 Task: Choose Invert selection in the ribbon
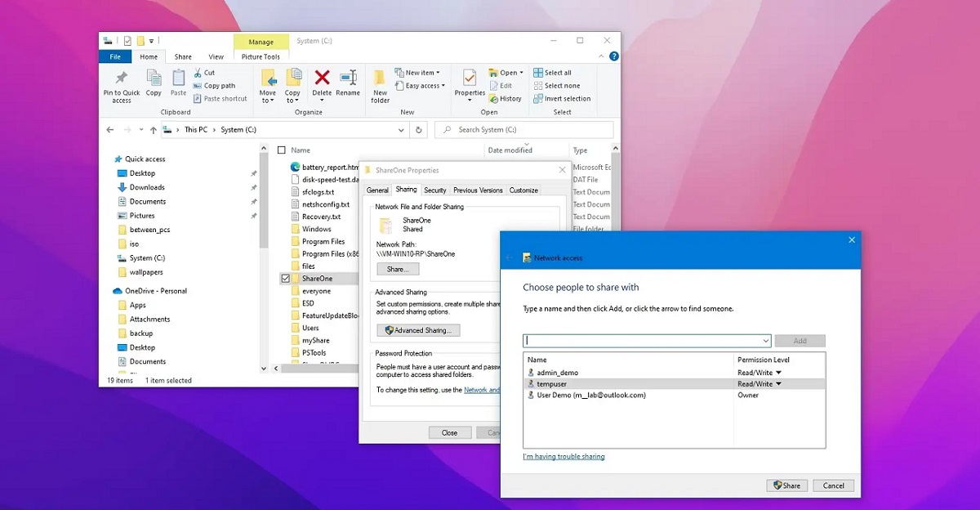pos(562,99)
